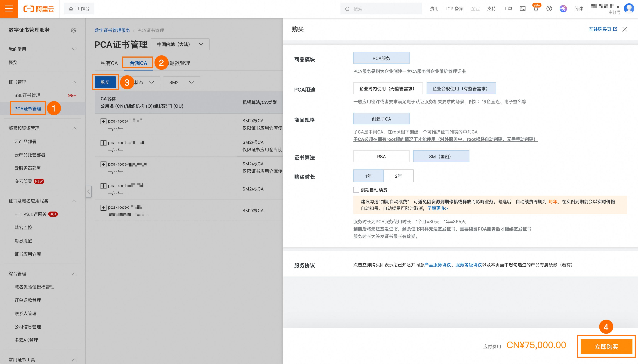Open the 企业 menu
The image size is (638, 364).
475,9
